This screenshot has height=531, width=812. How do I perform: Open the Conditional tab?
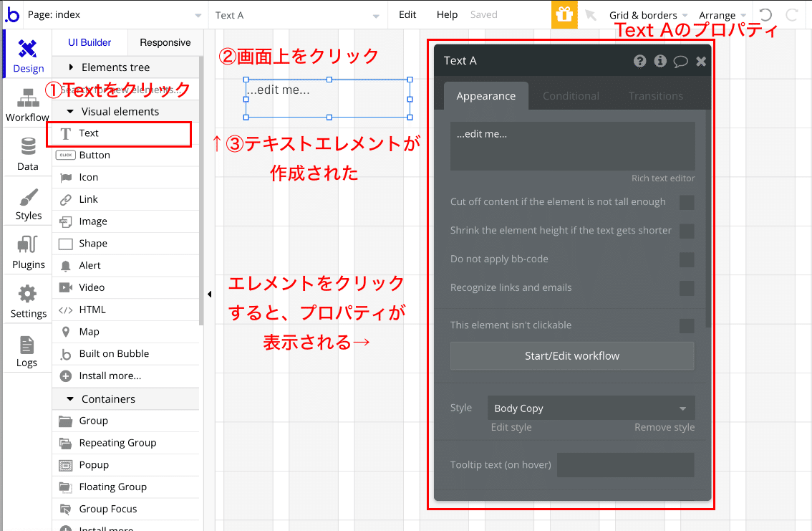(x=571, y=96)
